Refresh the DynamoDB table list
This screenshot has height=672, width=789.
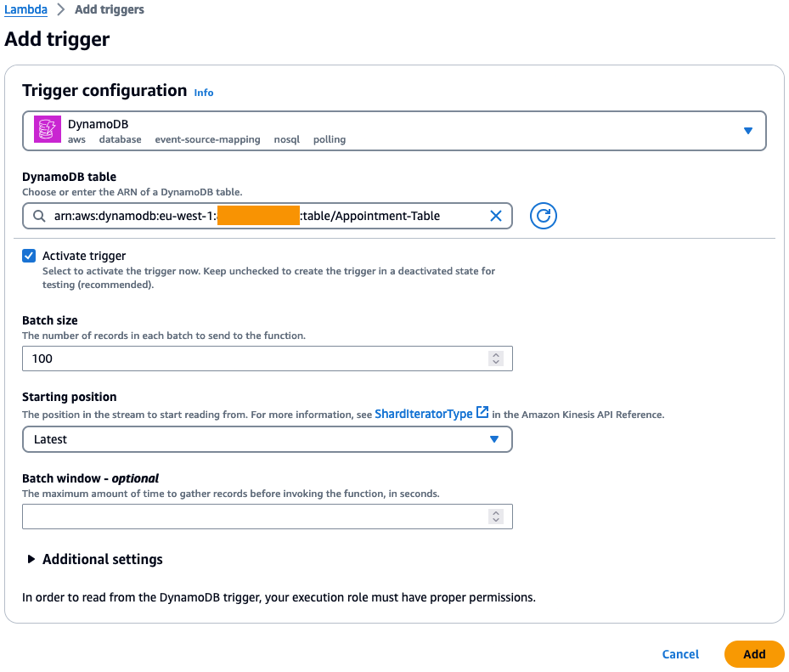pyautogui.click(x=543, y=216)
